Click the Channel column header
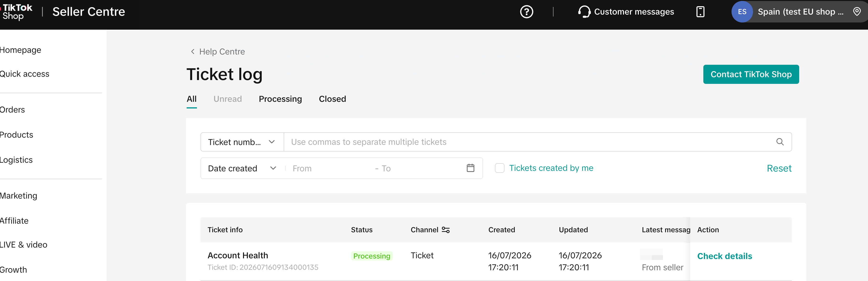Screen dimensions: 868x281 click(x=424, y=230)
